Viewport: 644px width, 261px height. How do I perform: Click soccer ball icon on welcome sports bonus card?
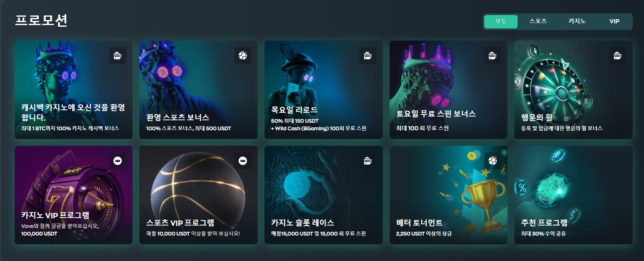(x=243, y=56)
